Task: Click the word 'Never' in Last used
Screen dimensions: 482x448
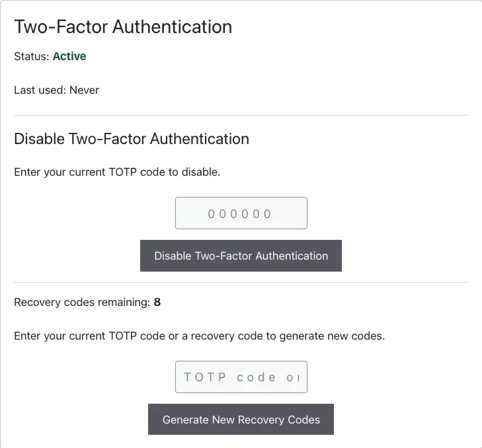Action: (x=84, y=90)
